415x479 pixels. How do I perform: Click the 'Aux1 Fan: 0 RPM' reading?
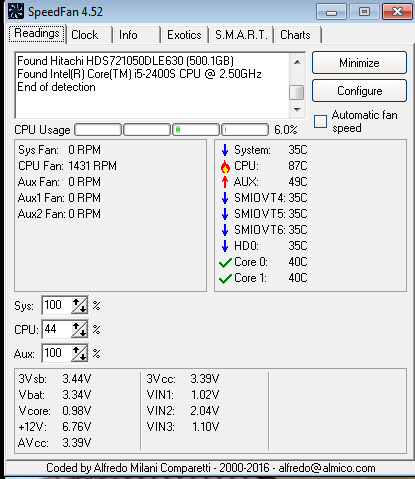(59, 198)
